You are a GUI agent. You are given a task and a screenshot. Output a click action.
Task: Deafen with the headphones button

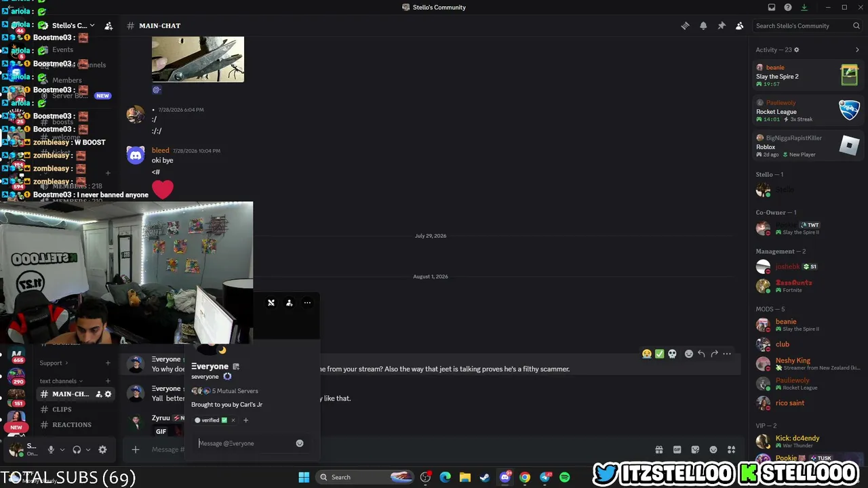[77, 449]
